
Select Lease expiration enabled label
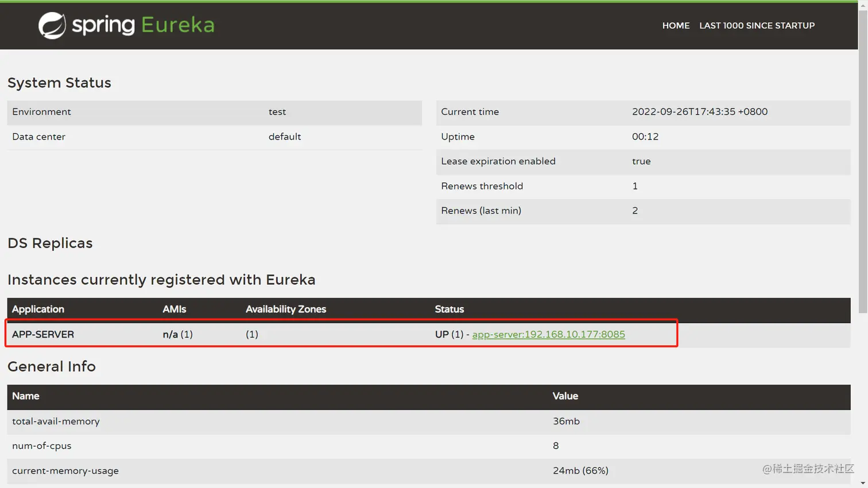coord(498,161)
